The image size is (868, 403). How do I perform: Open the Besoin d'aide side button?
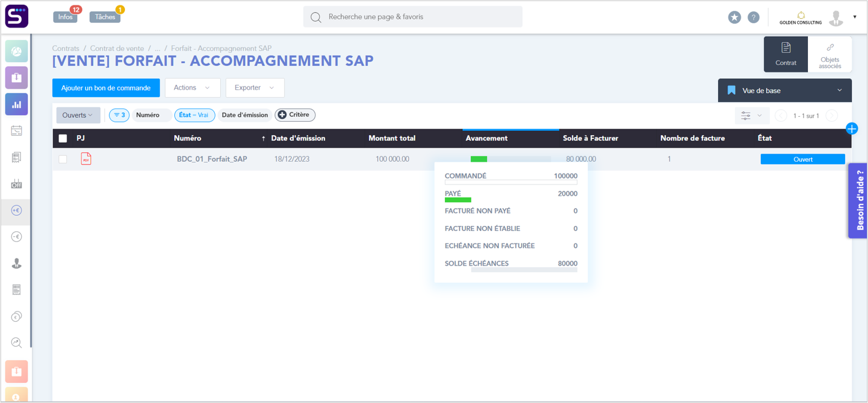[858, 201]
